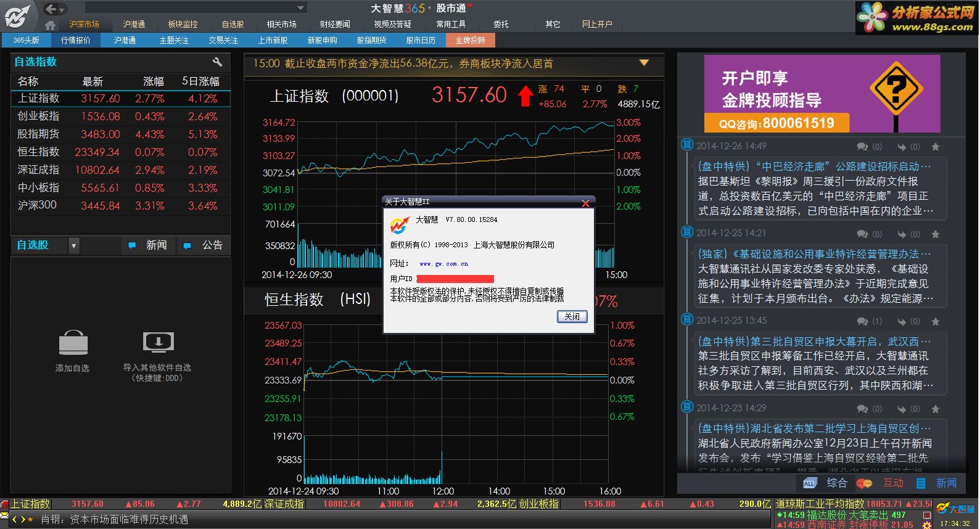Click document icon beside 14:49 news post
The width and height of the screenshot is (980, 529).
click(x=686, y=144)
